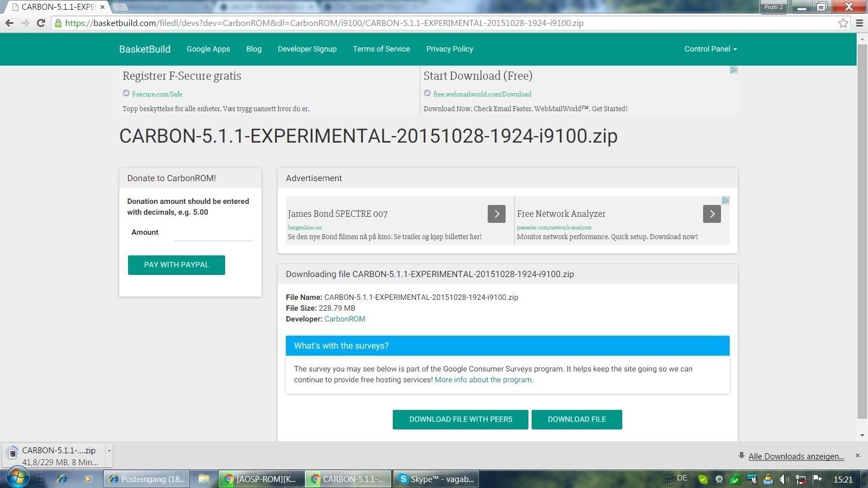Open the Chrome hamburger menu
The width and height of the screenshot is (868, 488).
coord(859,23)
